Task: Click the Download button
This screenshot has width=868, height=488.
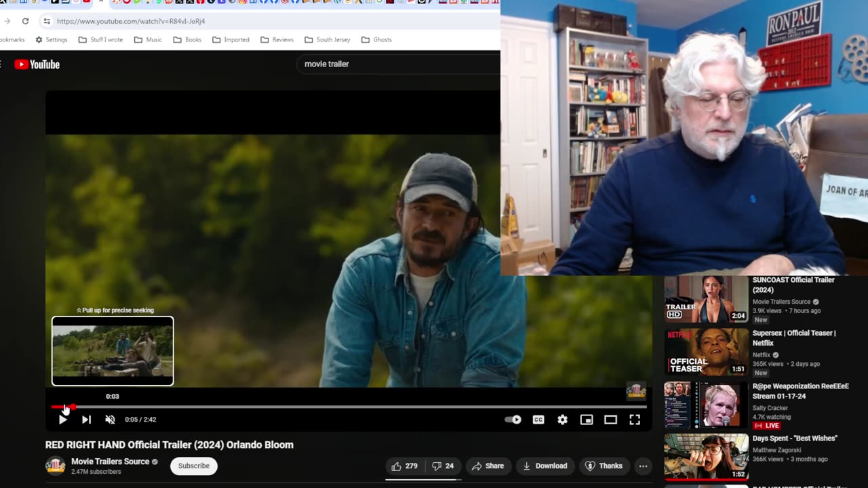Action: point(546,466)
